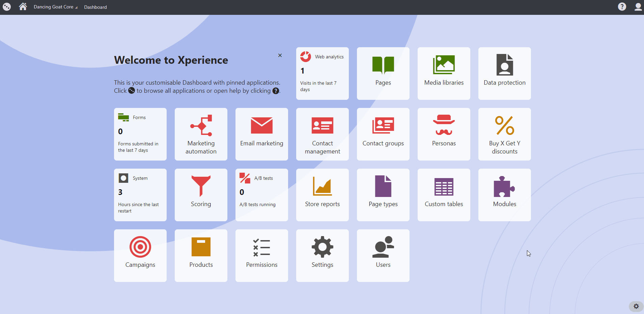The width and height of the screenshot is (644, 314).
Task: Launch the Marketing automation app
Action: [201, 134]
